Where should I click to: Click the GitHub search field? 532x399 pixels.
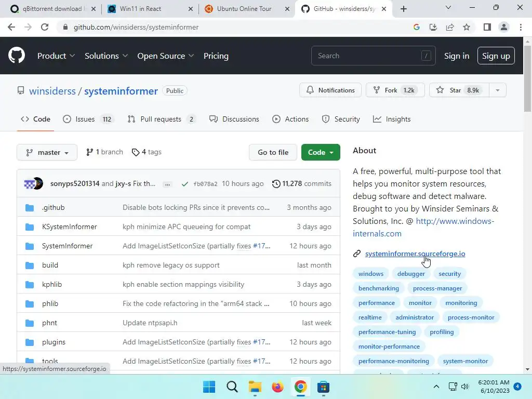coord(373,56)
